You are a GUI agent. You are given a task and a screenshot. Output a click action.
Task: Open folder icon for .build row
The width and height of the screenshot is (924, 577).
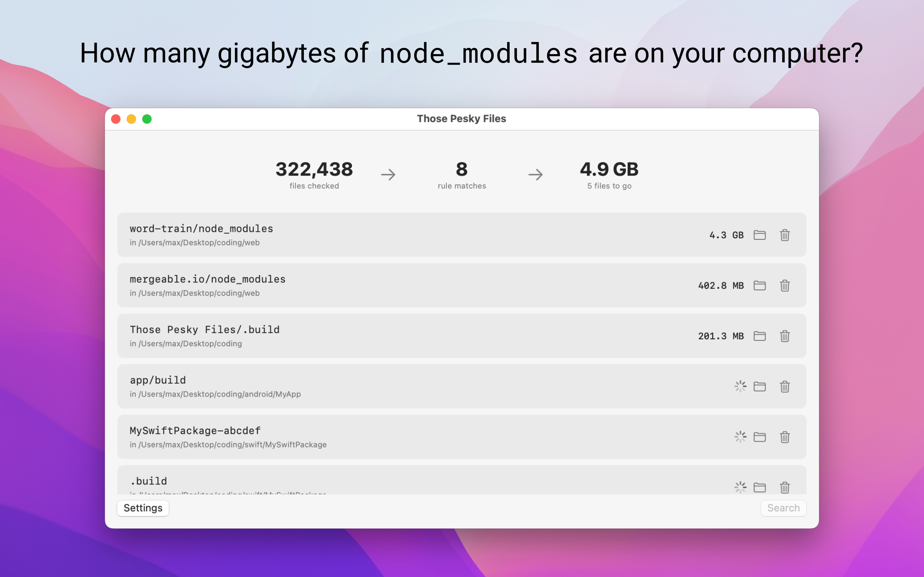(x=759, y=487)
